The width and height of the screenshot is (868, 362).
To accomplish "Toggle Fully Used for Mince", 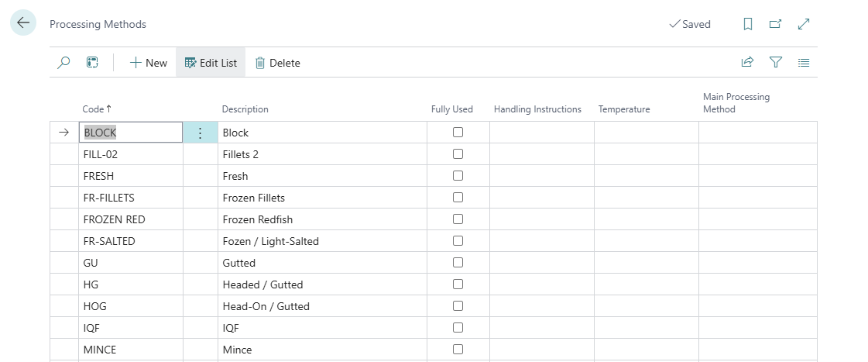I will click(458, 349).
